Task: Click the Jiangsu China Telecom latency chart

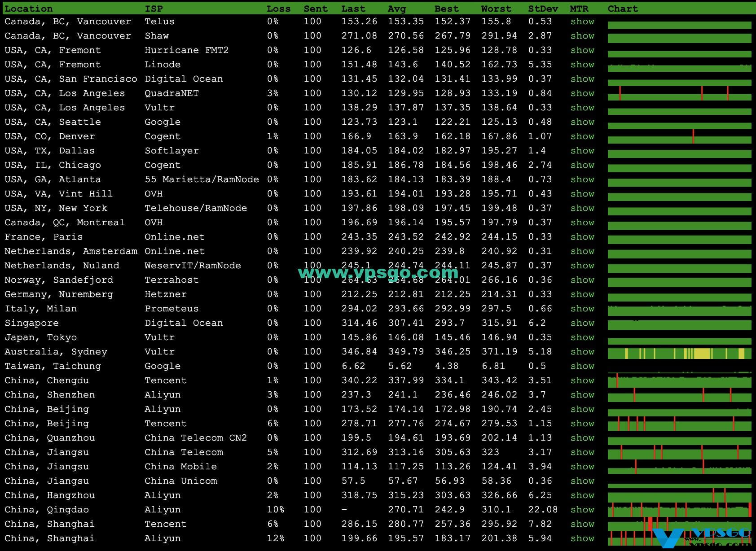Action: tap(679, 452)
